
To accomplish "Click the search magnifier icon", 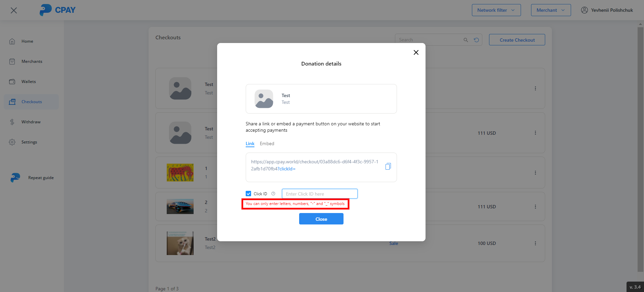I will coord(466,40).
